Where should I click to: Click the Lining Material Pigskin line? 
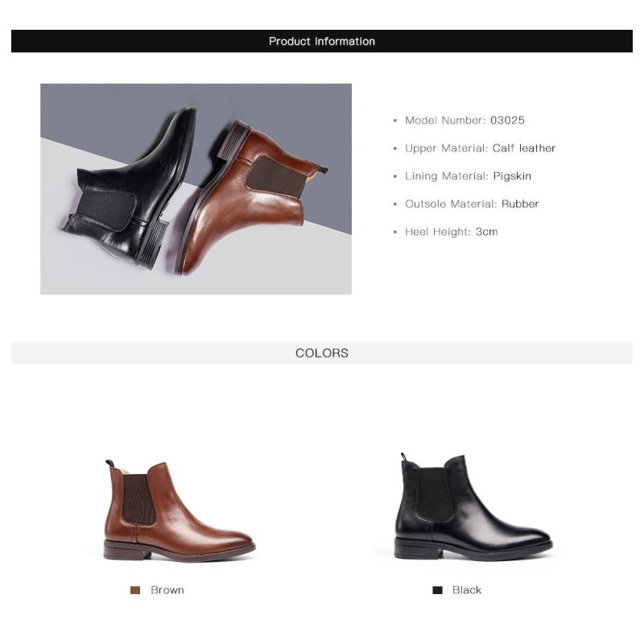[468, 176]
